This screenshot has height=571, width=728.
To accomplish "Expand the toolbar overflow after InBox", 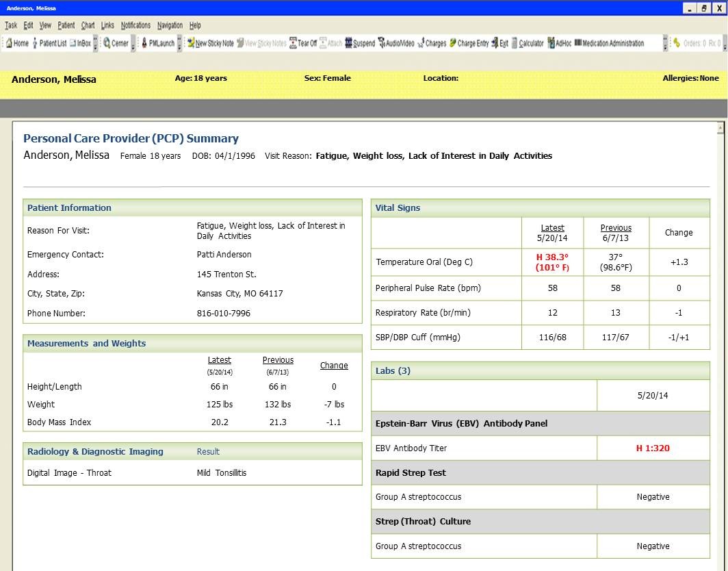I will (96, 43).
